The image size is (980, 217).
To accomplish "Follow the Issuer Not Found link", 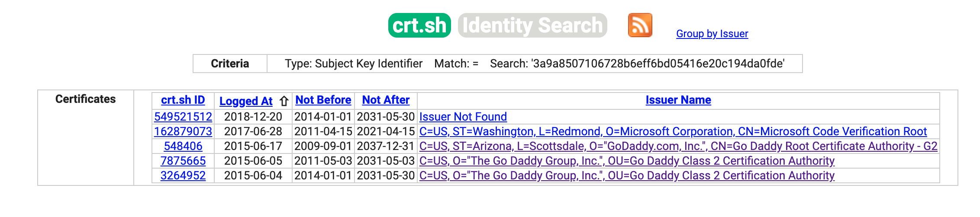I will (x=463, y=117).
